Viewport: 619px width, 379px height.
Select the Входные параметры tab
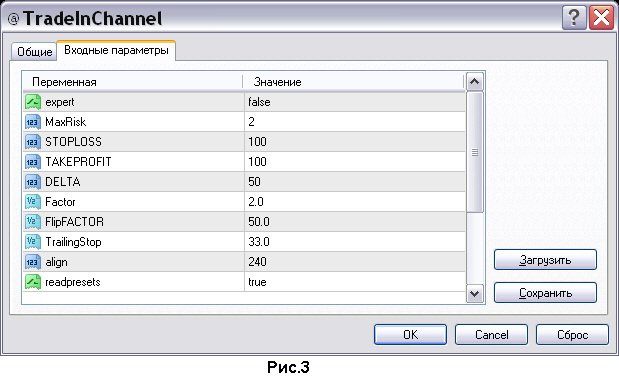point(116,51)
